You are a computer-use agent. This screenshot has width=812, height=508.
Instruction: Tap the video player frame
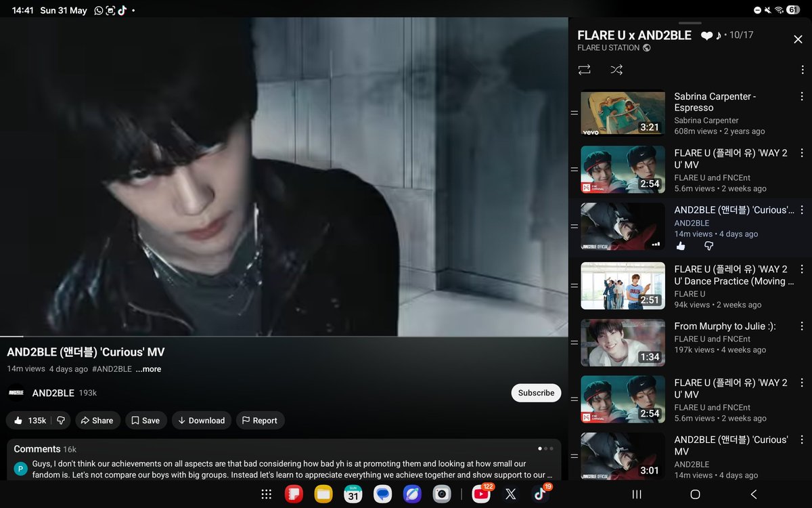click(x=284, y=176)
